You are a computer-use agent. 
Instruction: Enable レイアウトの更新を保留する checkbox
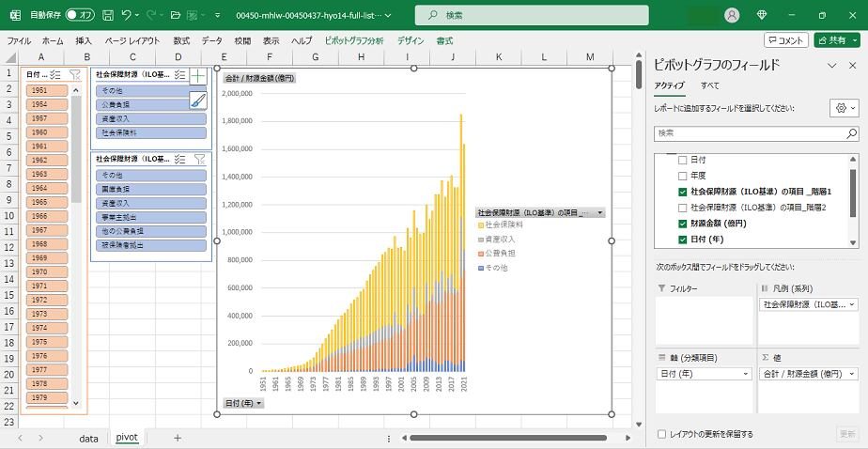click(663, 434)
